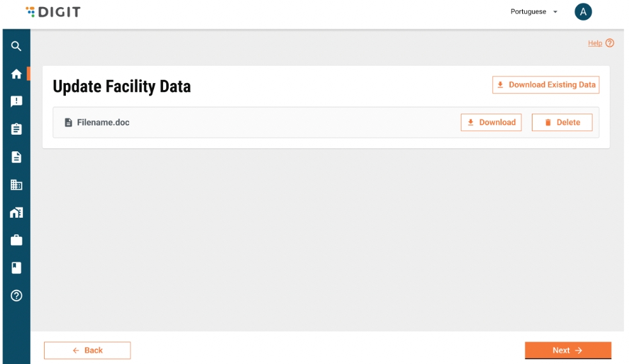Screen dimensions: 629x364
Task: Click the Back button
Action: click(x=87, y=351)
